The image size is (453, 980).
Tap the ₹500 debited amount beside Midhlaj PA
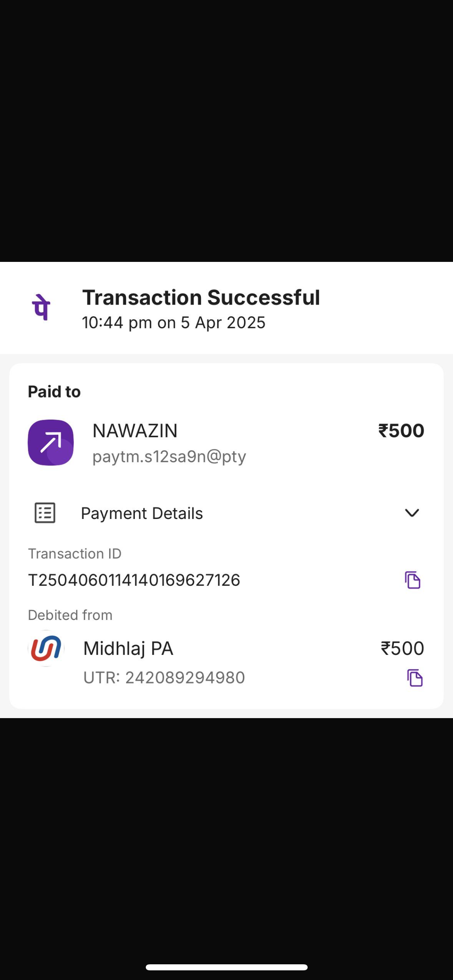pyautogui.click(x=402, y=649)
